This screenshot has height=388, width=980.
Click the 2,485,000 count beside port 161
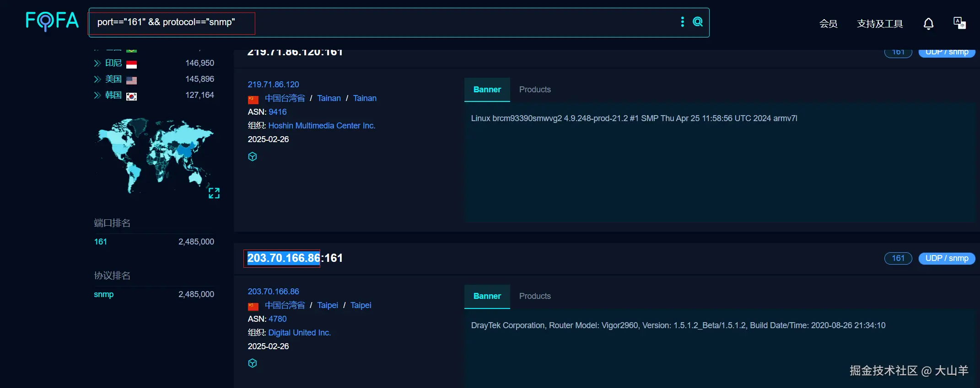pos(196,242)
